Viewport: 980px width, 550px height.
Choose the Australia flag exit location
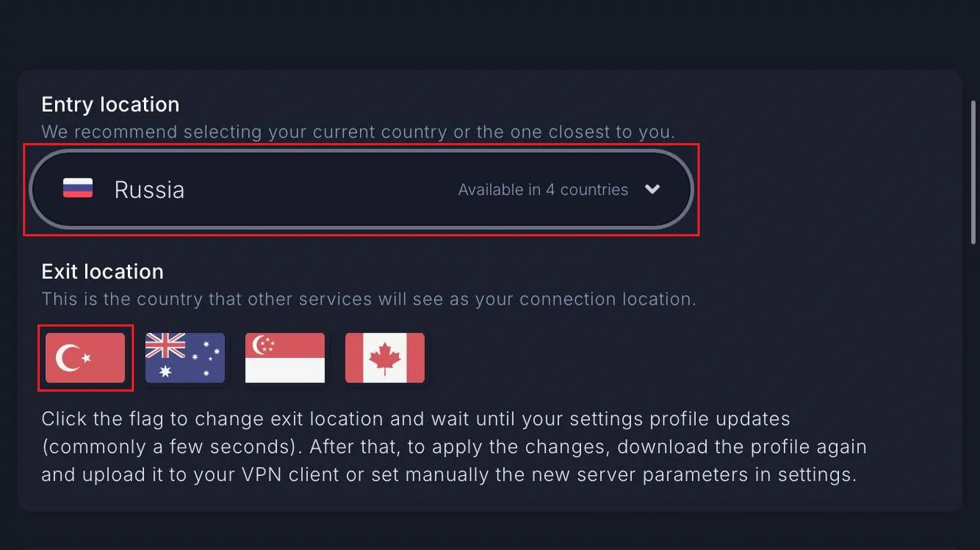click(185, 357)
